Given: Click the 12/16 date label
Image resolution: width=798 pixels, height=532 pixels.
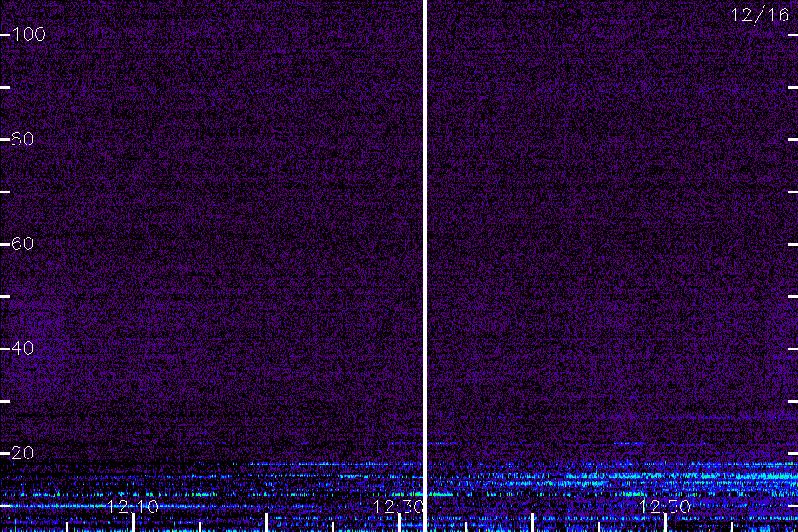Looking at the screenshot, I should 761,15.
